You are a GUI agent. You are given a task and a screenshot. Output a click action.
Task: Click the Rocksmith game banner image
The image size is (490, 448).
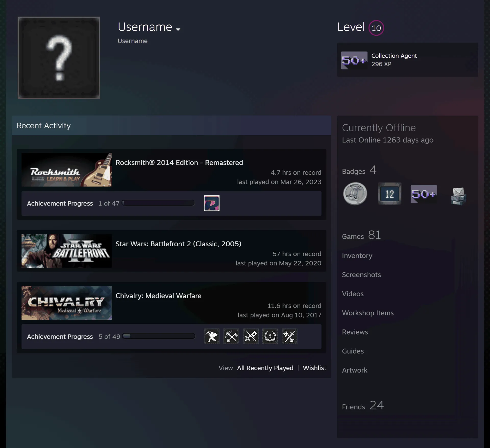(67, 170)
